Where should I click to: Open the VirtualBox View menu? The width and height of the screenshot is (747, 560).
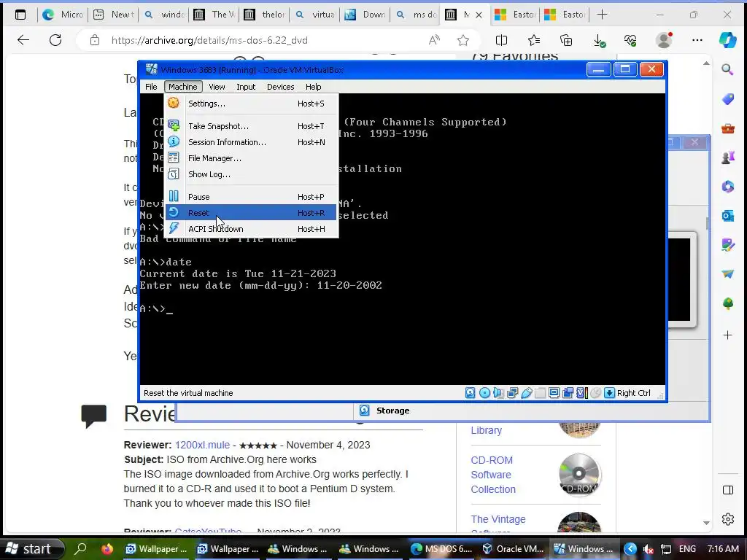[217, 87]
